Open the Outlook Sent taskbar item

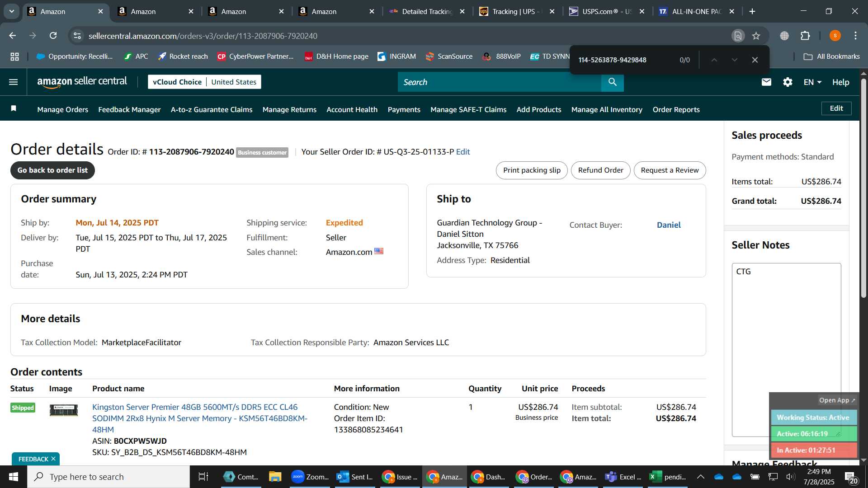tap(355, 477)
